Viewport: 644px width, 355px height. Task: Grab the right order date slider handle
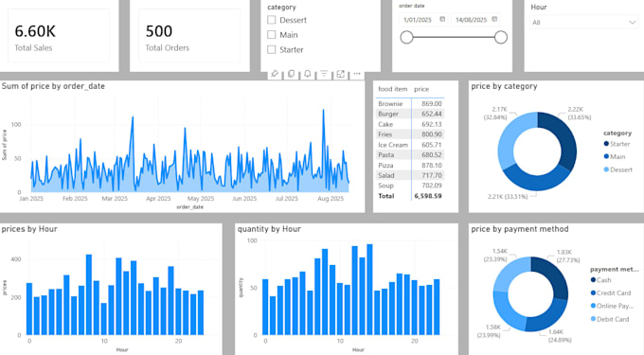[x=501, y=37]
